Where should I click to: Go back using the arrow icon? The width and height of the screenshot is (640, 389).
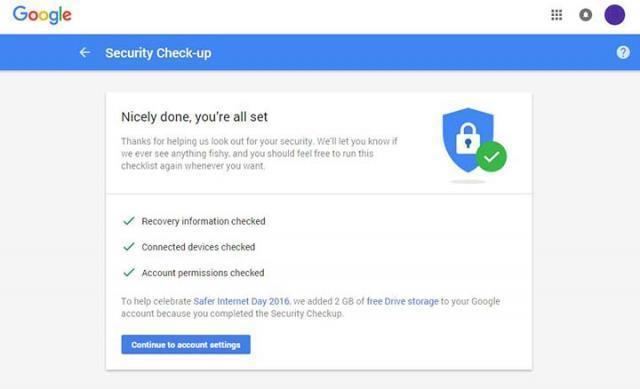click(85, 53)
